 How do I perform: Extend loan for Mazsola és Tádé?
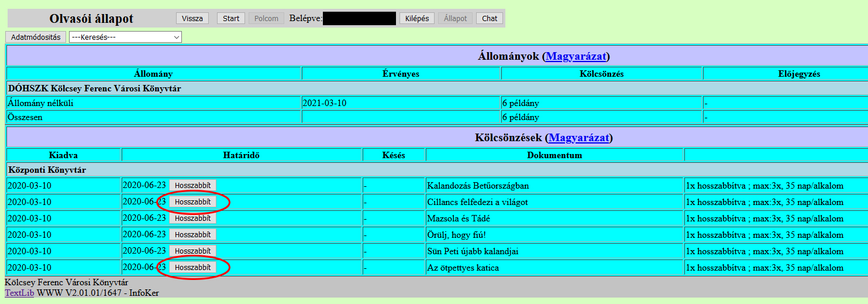click(x=192, y=218)
